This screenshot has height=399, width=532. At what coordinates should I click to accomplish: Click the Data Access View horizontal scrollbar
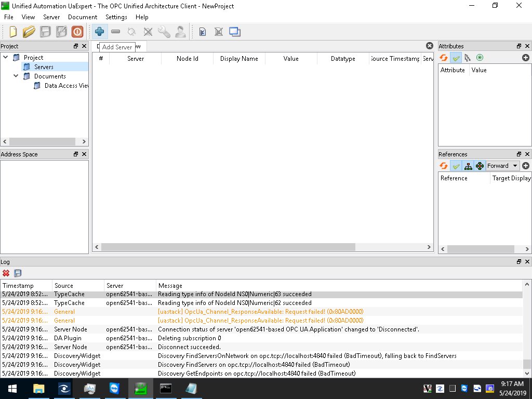pyautogui.click(x=228, y=247)
